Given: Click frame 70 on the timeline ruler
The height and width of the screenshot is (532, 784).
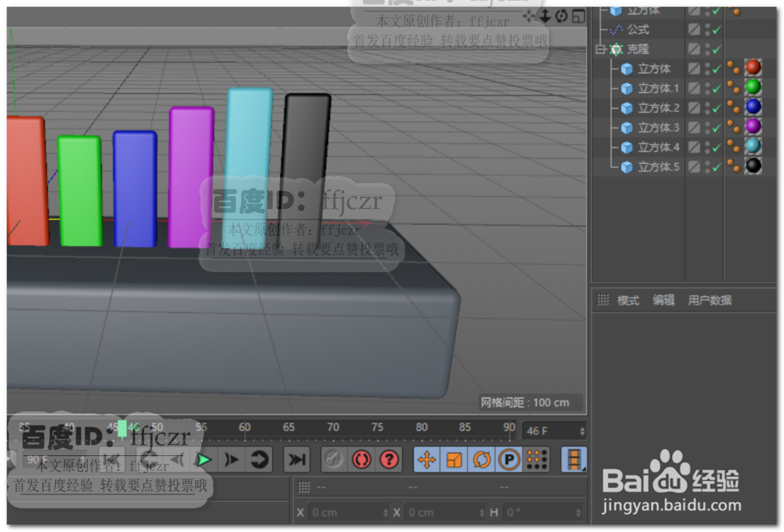Looking at the screenshot, I should coord(333,428).
